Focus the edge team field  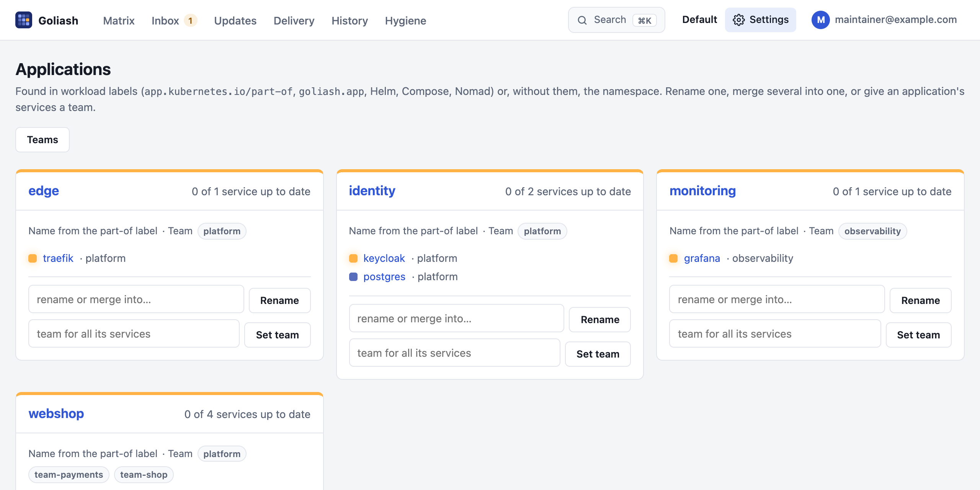coord(134,333)
